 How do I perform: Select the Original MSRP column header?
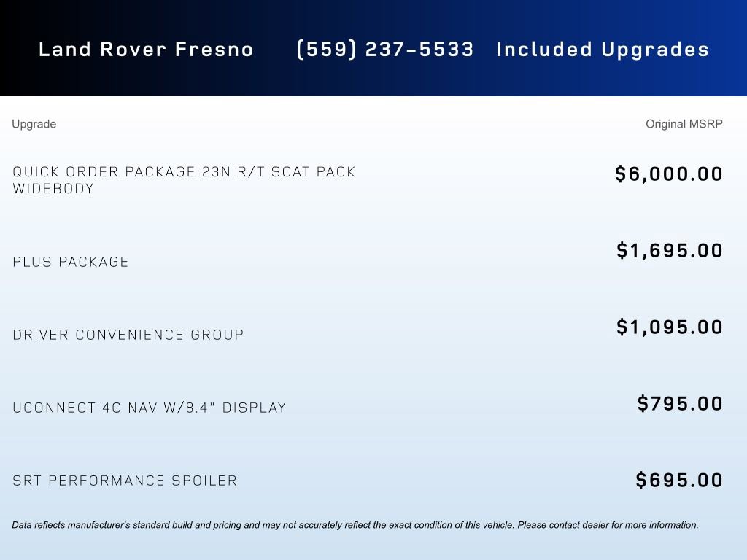[x=684, y=124]
